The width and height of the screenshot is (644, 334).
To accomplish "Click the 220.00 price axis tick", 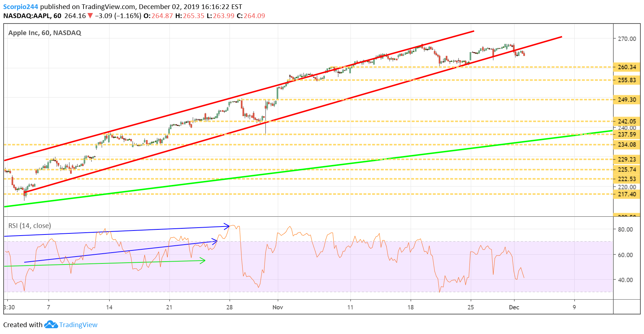I will [x=627, y=187].
